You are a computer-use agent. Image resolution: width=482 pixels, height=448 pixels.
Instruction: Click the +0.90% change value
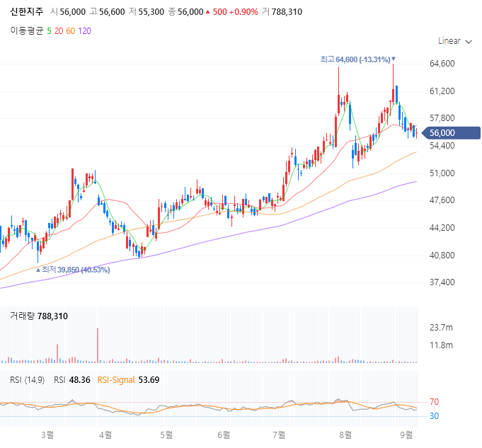pos(243,12)
